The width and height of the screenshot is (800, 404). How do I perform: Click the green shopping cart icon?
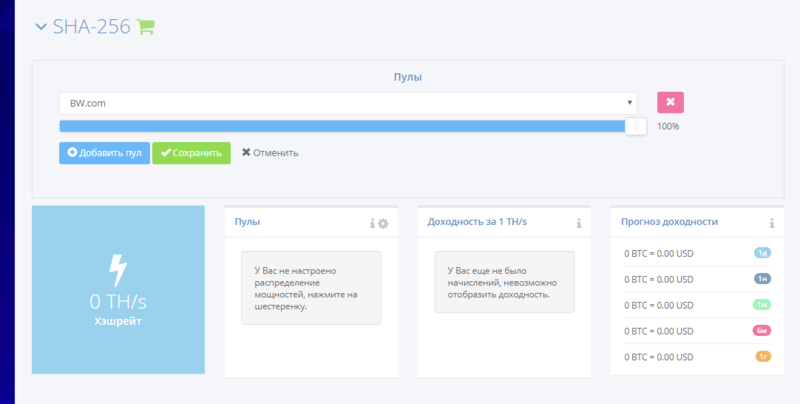pos(146,27)
